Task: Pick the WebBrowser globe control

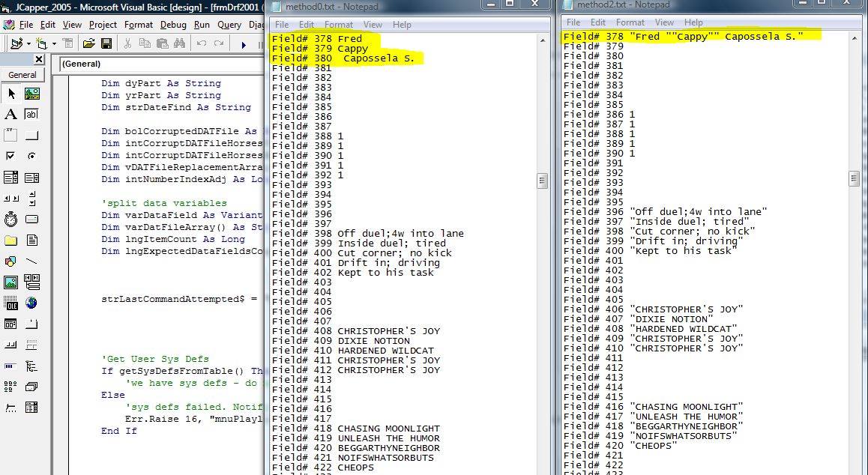Action: (32, 304)
